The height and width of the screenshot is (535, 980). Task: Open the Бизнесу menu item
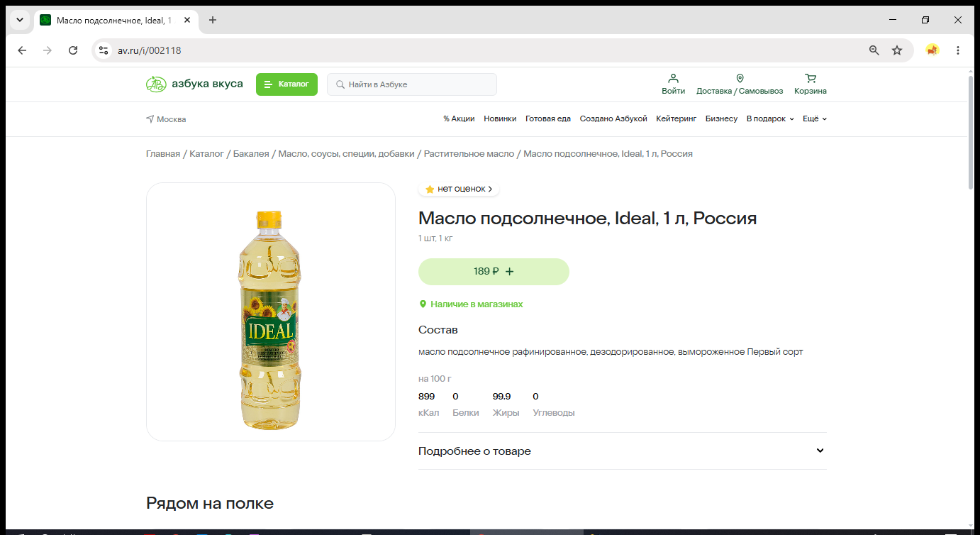click(722, 119)
